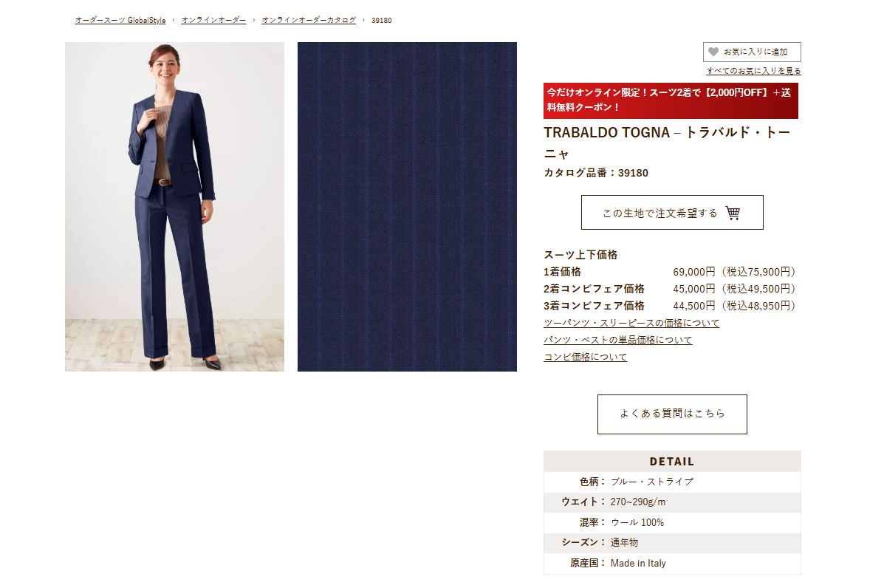Image resolution: width=884 pixels, height=588 pixels.
Task: Click the DETAIL section header
Action: click(672, 461)
